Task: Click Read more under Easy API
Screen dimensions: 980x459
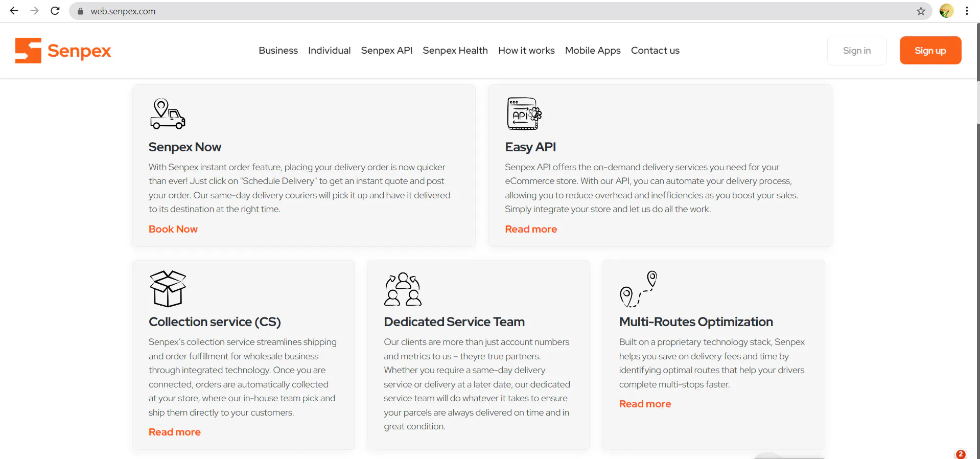Action: (x=531, y=229)
